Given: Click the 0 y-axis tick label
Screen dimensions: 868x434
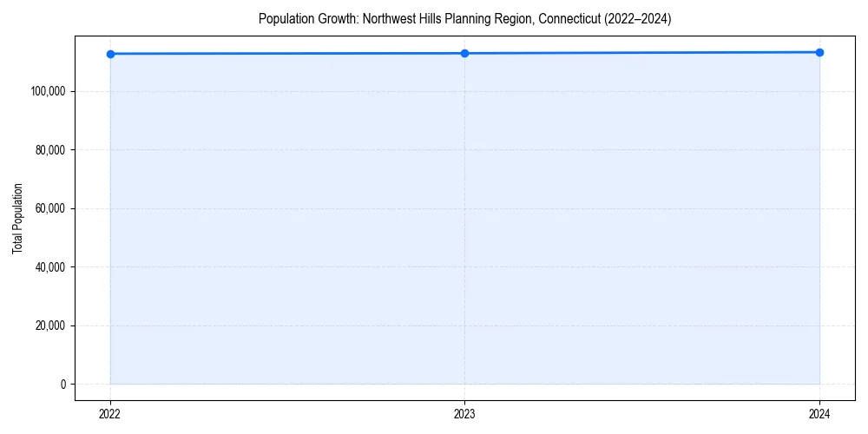Looking at the screenshot, I should (64, 385).
